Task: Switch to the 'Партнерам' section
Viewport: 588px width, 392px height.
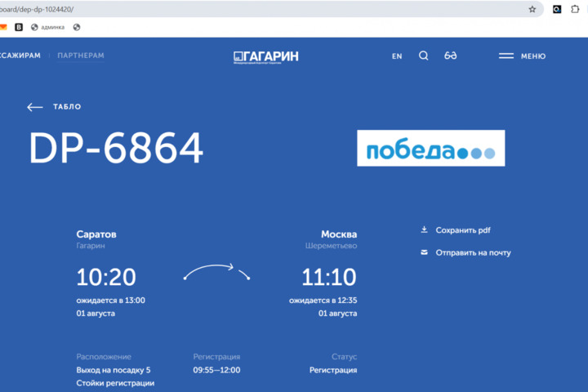Action: click(x=81, y=56)
